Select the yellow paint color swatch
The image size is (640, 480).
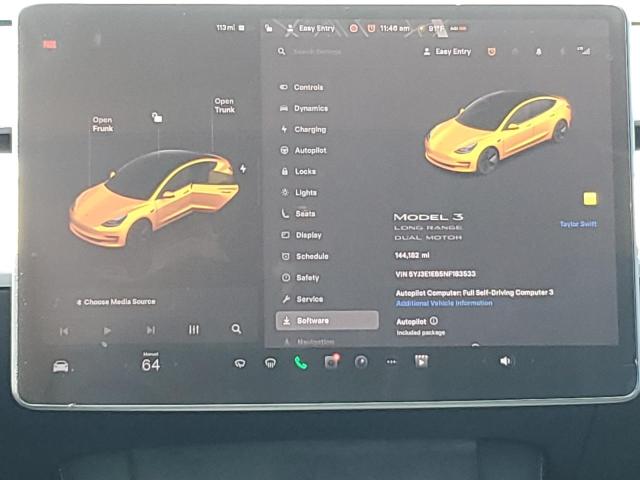click(590, 199)
